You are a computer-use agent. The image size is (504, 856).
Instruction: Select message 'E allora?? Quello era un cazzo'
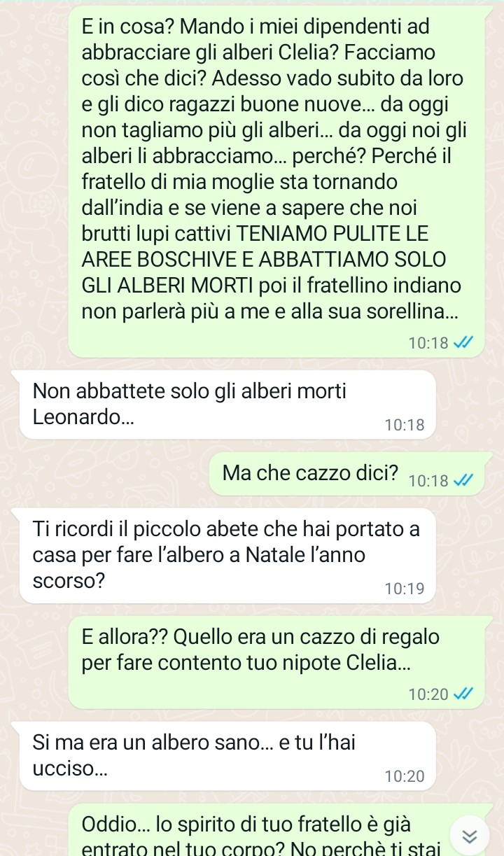point(277,662)
